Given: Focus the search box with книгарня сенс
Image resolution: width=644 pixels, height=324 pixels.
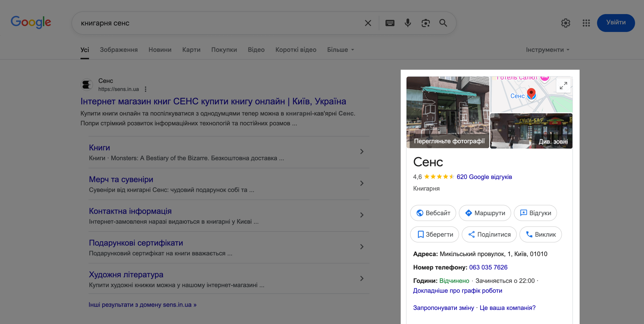Looking at the screenshot, I should [219, 23].
